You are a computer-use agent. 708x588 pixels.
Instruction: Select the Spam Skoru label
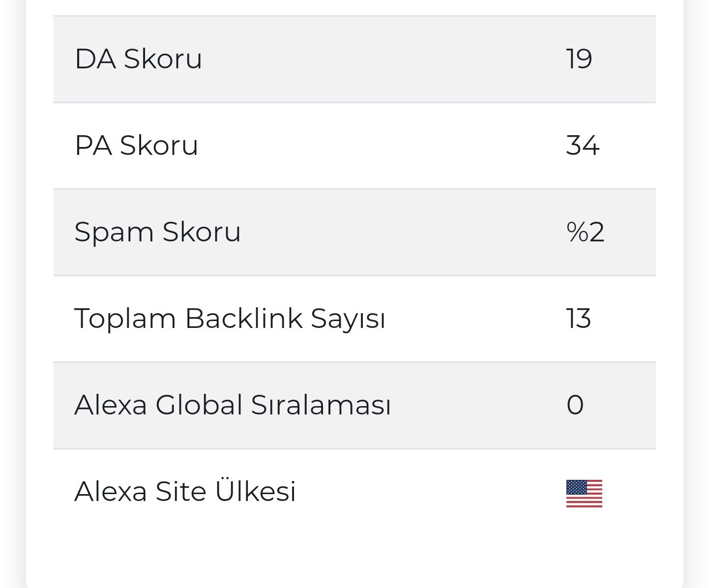tap(157, 232)
